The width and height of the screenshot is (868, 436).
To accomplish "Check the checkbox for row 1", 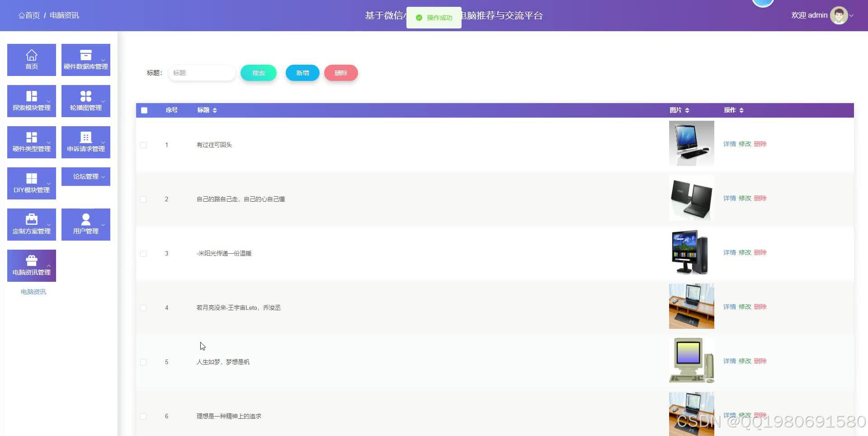I will pyautogui.click(x=144, y=145).
